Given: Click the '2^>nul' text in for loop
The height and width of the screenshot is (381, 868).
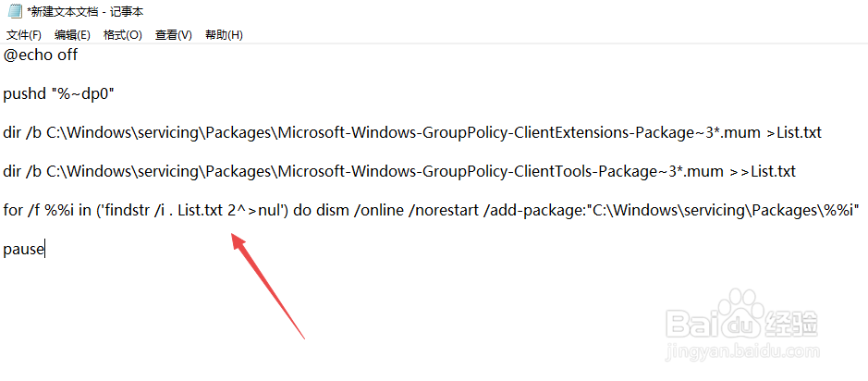Looking at the screenshot, I should pos(251,211).
